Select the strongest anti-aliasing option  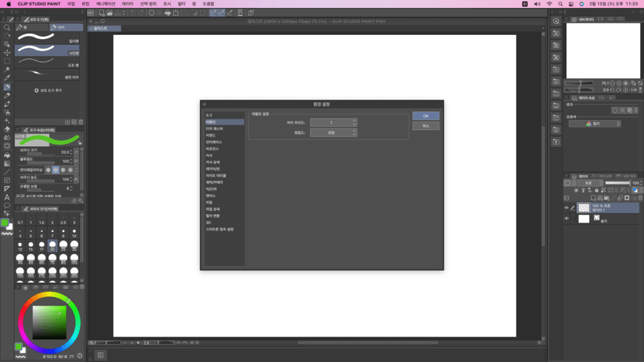coord(70,170)
